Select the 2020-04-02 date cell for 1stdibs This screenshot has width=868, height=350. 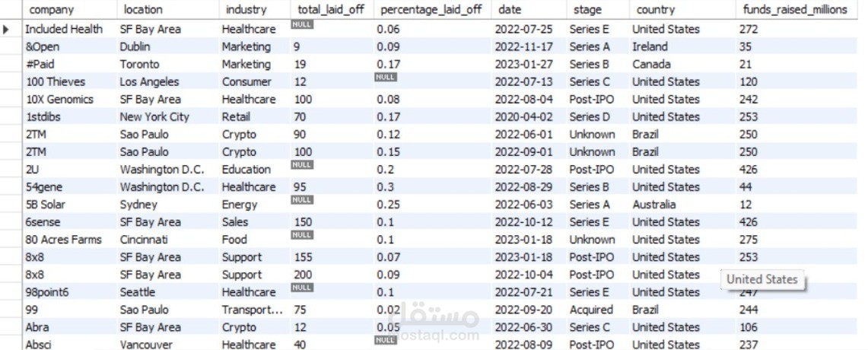click(x=523, y=117)
